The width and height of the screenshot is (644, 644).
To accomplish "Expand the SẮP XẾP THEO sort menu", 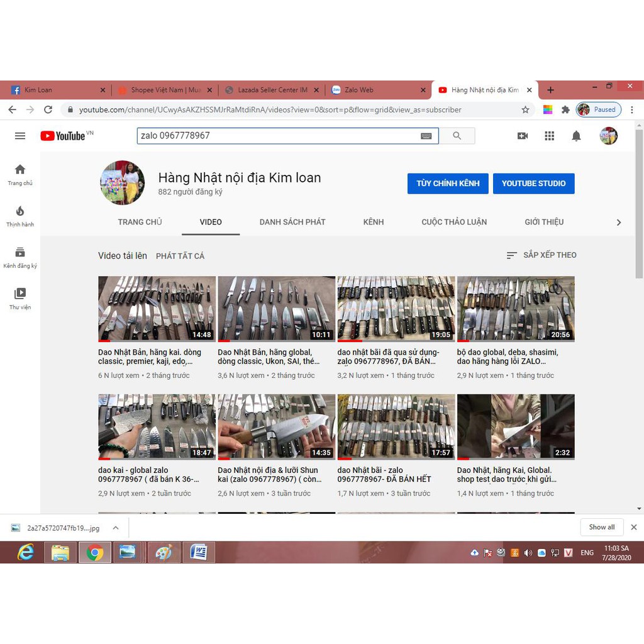I will [x=541, y=255].
